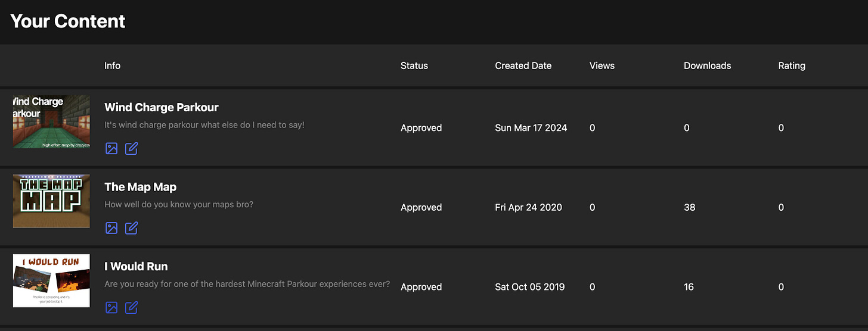Click Approved status of I Would Run
This screenshot has width=868, height=331.
(x=421, y=287)
